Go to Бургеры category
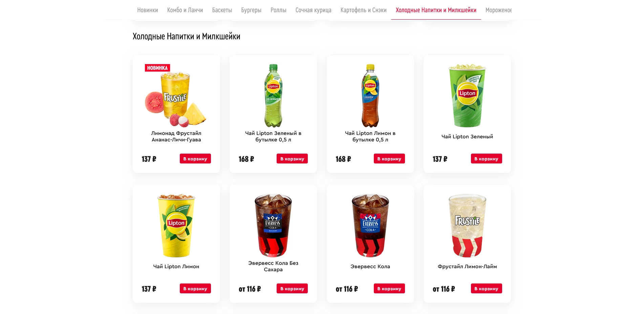 251,10
